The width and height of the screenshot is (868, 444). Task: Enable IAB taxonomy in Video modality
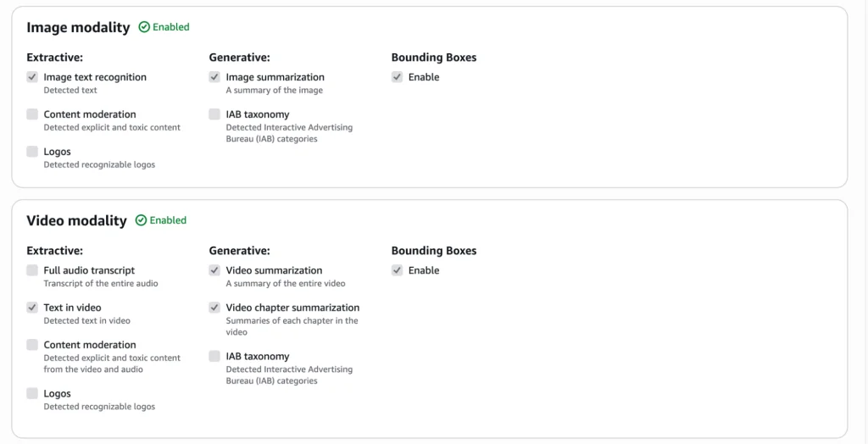[x=214, y=356]
